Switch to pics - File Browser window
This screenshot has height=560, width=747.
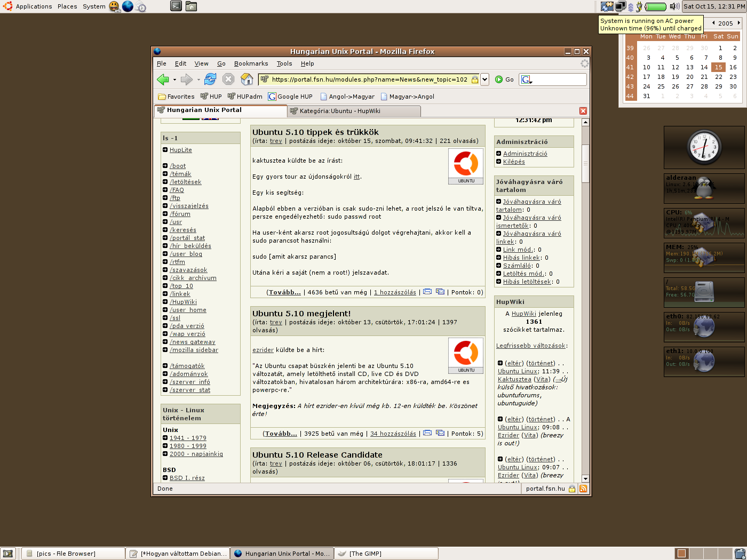tap(73, 554)
